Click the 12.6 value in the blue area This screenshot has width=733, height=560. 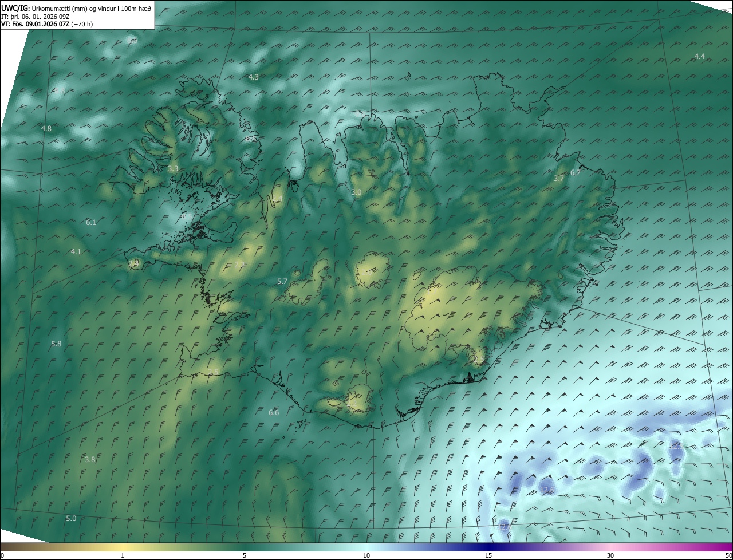coord(547,490)
